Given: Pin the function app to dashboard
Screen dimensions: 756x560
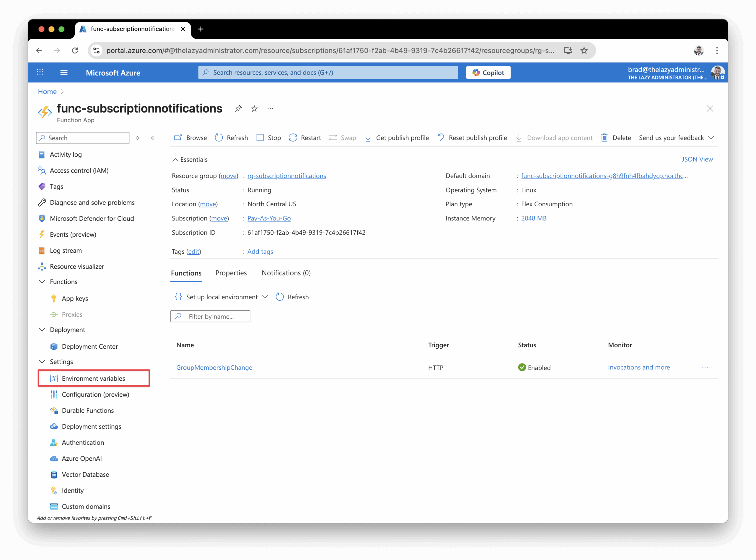Looking at the screenshot, I should [x=238, y=108].
